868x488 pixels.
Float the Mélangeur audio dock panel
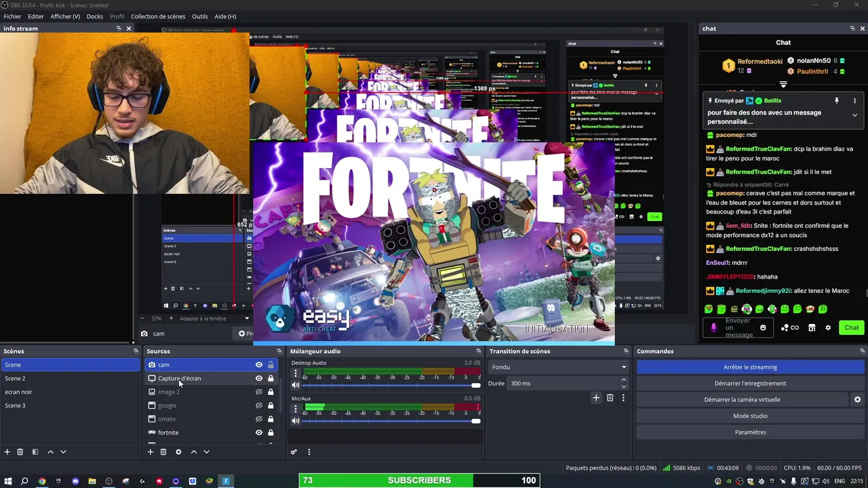pos(478,351)
